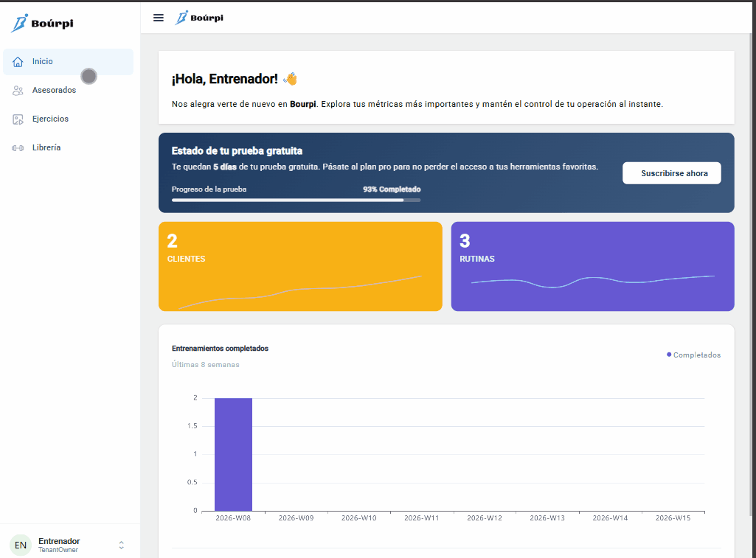
Task: Open the Clientes yellow stat card
Action: click(x=300, y=266)
